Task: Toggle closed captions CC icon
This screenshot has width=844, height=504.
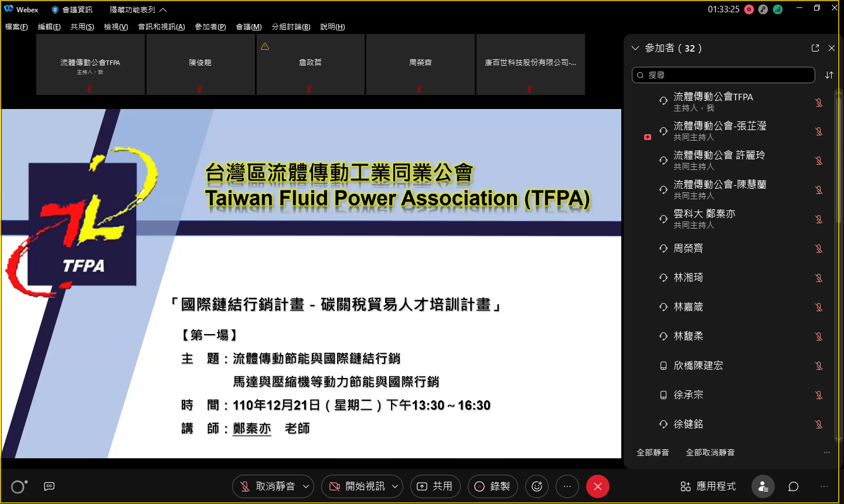Action: [49, 486]
